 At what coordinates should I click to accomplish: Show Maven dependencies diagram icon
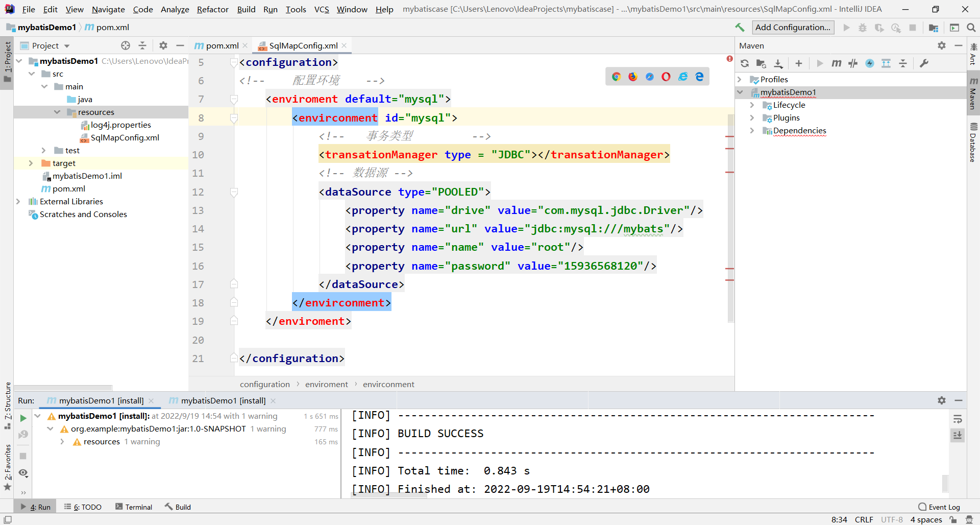coord(886,63)
